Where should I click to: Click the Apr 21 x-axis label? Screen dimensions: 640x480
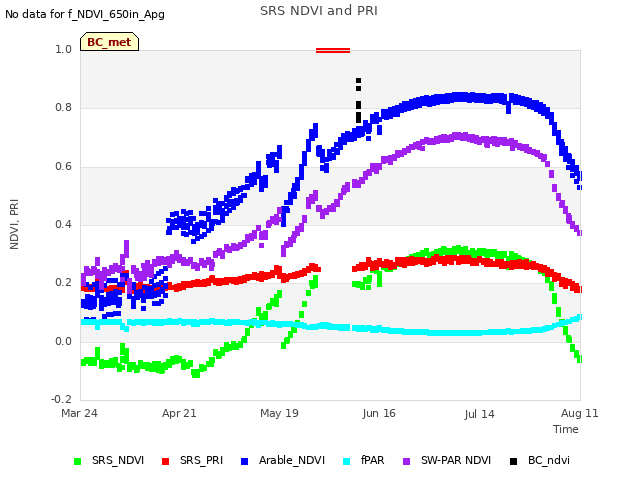(179, 413)
